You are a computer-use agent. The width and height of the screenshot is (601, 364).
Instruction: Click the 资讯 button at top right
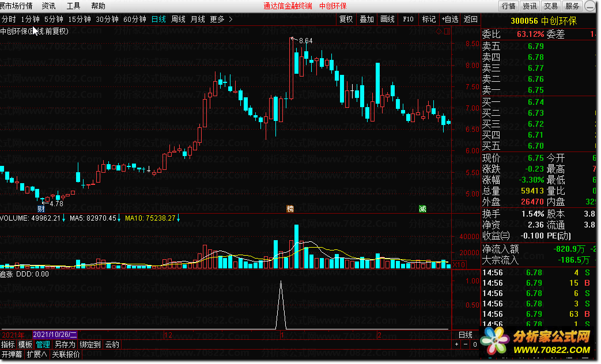coord(530,6)
